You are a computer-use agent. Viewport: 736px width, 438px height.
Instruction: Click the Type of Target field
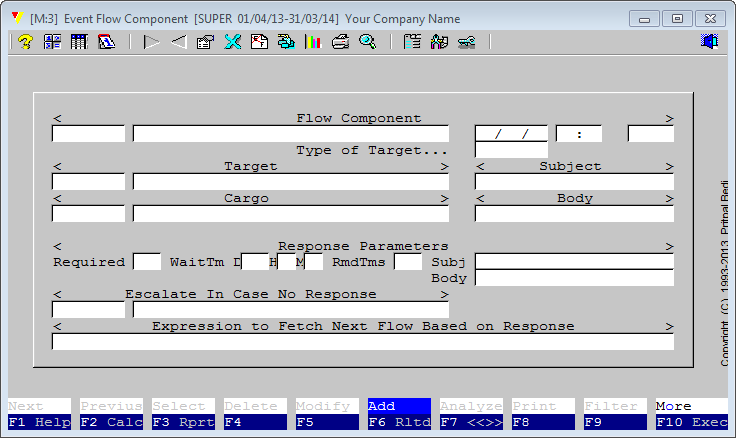click(x=511, y=150)
